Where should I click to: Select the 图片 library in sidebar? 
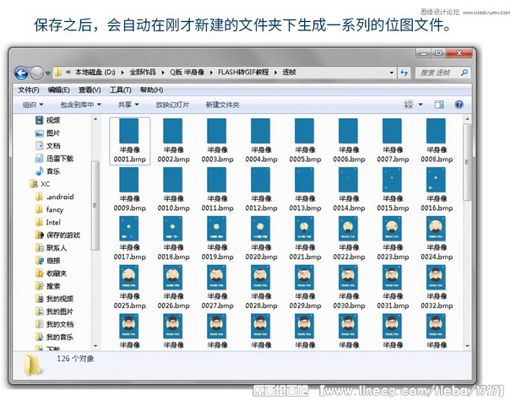click(x=53, y=133)
